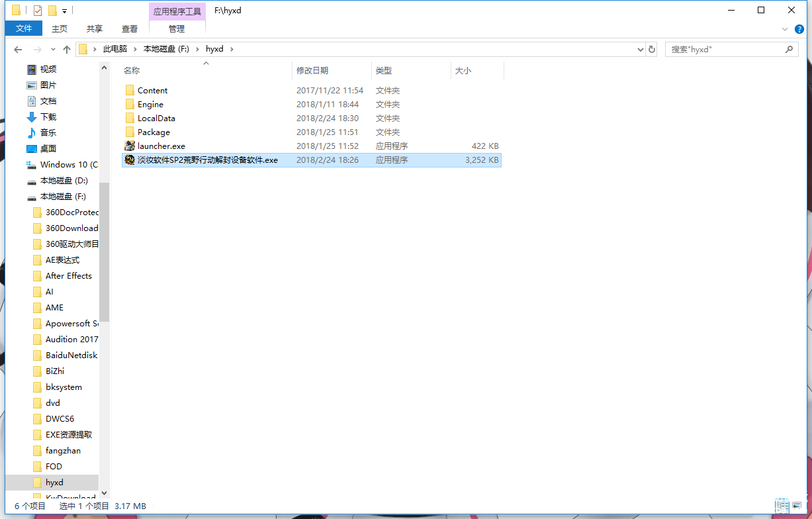Click the navigation pane scrollbar thumb

click(x=104, y=252)
